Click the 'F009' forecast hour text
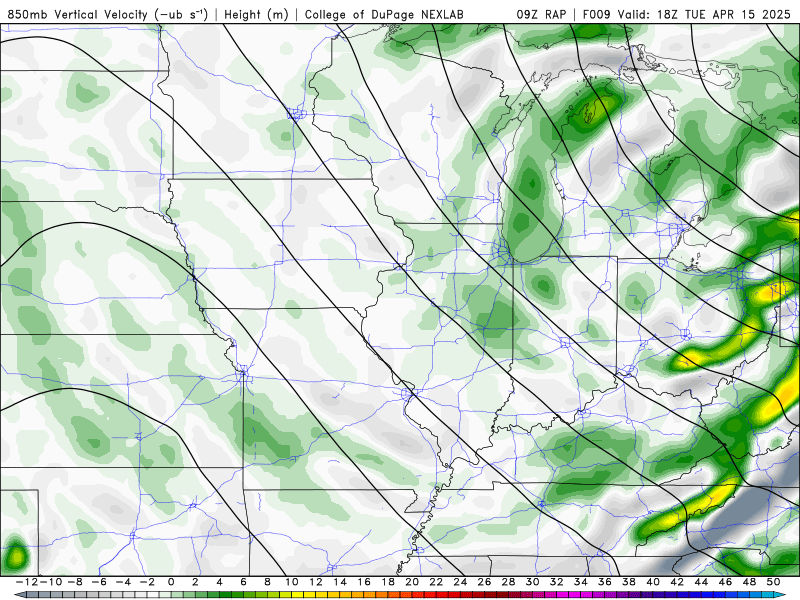The width and height of the screenshot is (800, 600). [x=597, y=14]
